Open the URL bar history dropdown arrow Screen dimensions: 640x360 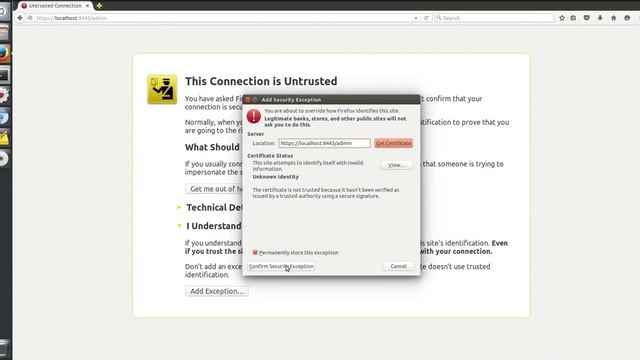pyautogui.click(x=416, y=18)
